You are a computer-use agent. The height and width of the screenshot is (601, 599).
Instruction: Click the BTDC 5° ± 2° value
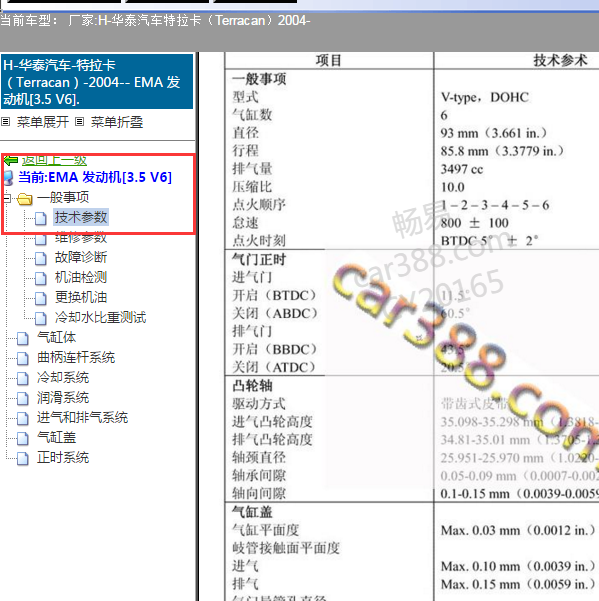[x=489, y=241]
